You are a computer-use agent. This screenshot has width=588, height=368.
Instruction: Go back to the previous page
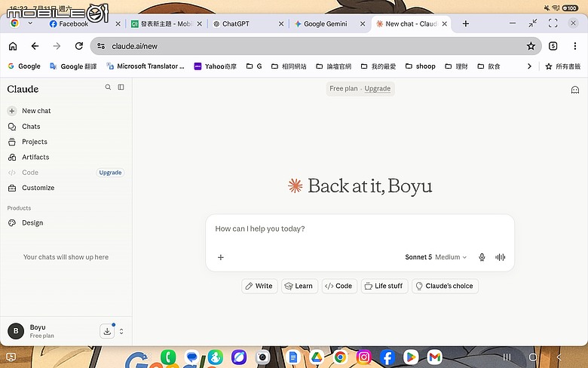(35, 46)
